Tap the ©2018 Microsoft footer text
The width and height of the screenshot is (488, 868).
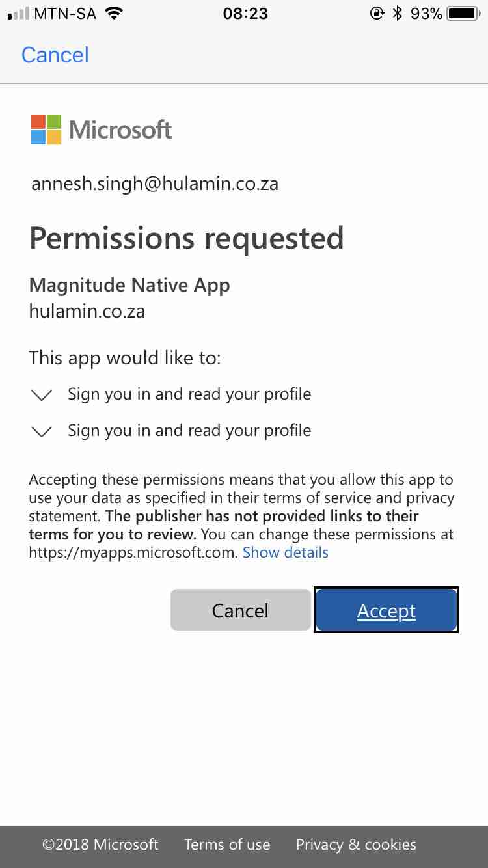[100, 845]
